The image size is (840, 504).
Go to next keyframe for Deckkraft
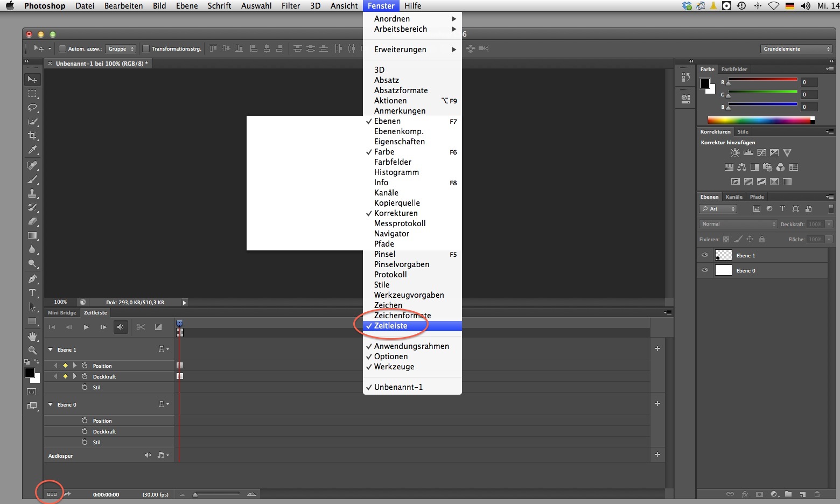pyautogui.click(x=75, y=376)
